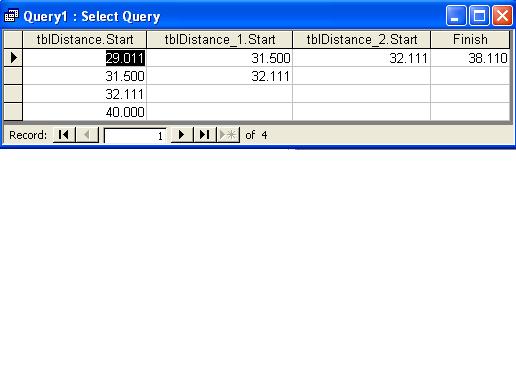516x384 pixels.
Task: Go to previous record navigation button
Action: 87,135
